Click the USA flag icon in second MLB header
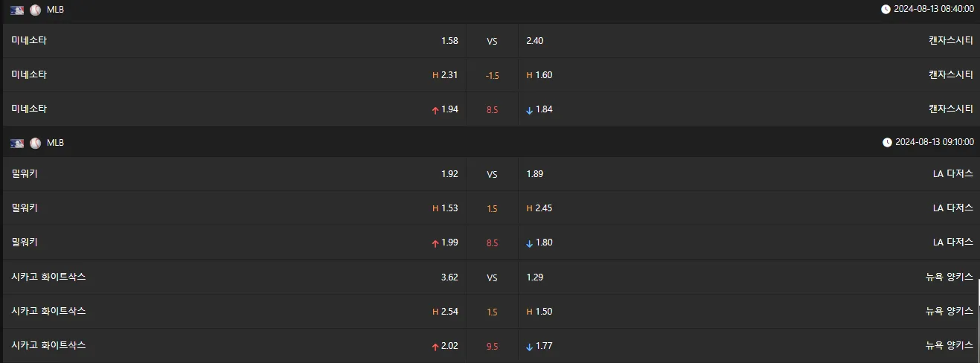 (x=17, y=143)
